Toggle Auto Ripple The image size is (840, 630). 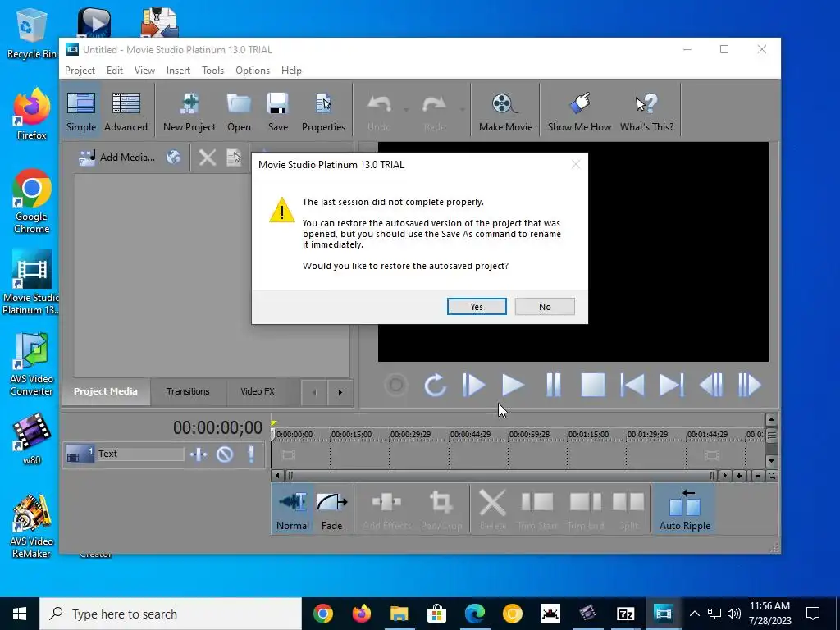[685, 509]
